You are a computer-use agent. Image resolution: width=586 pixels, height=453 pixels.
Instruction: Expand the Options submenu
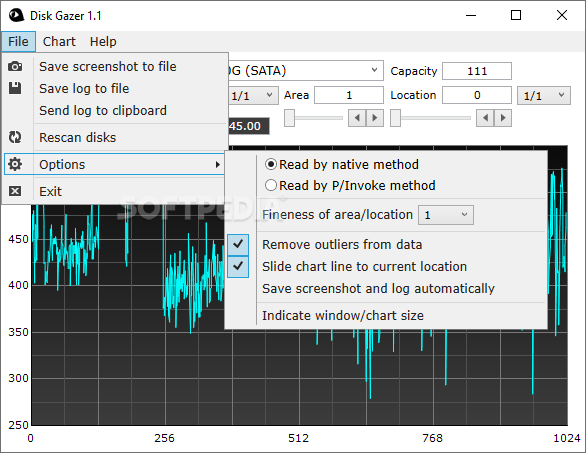click(x=115, y=164)
